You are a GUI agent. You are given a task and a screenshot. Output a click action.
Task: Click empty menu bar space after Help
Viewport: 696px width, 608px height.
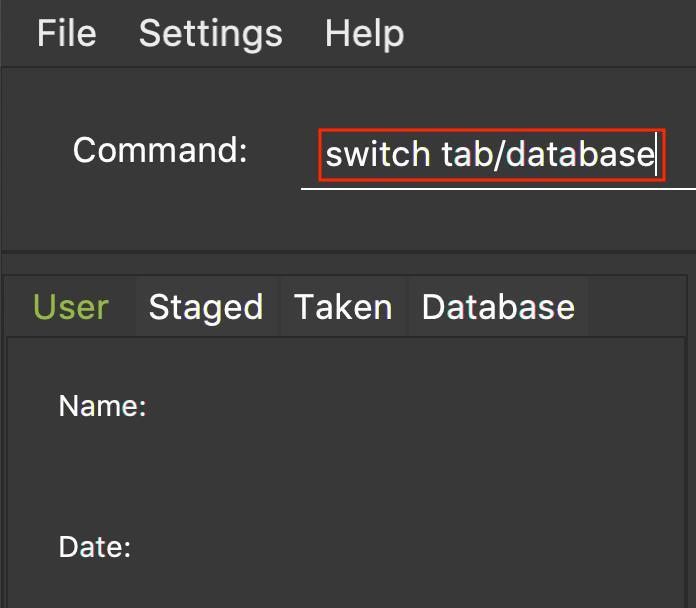pyautogui.click(x=550, y=33)
